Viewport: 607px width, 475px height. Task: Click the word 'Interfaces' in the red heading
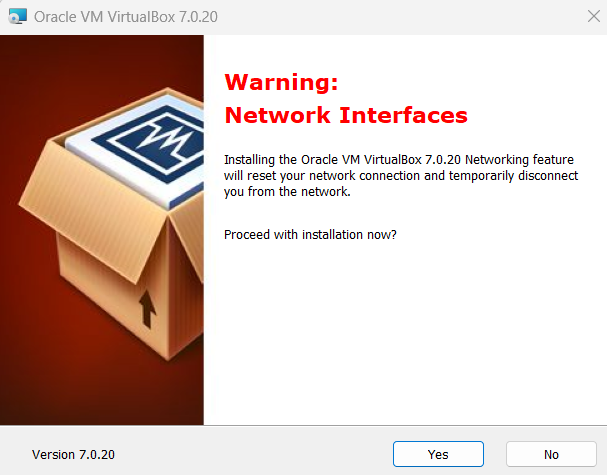[x=405, y=115]
